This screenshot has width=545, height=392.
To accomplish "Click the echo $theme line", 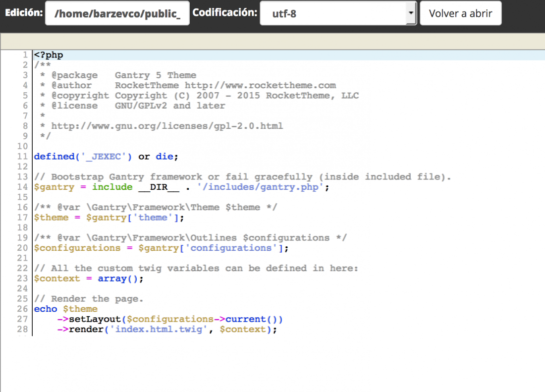I will [66, 309].
